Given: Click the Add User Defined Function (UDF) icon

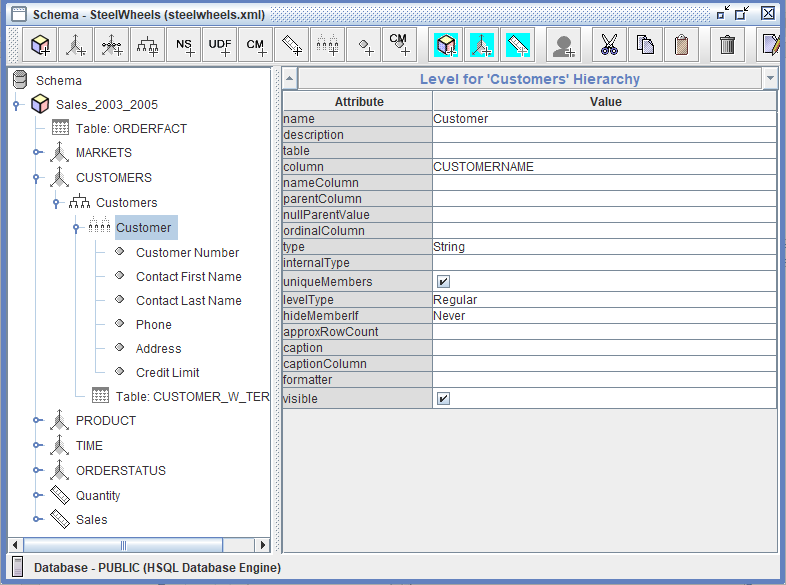Looking at the screenshot, I should (220, 45).
